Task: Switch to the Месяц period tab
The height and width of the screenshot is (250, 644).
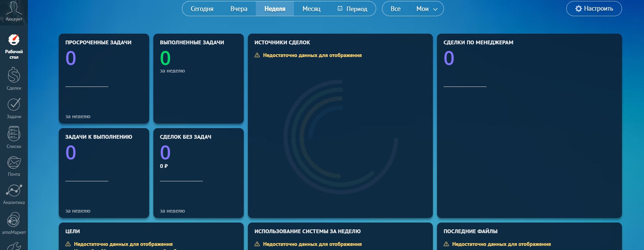Action: point(311,9)
